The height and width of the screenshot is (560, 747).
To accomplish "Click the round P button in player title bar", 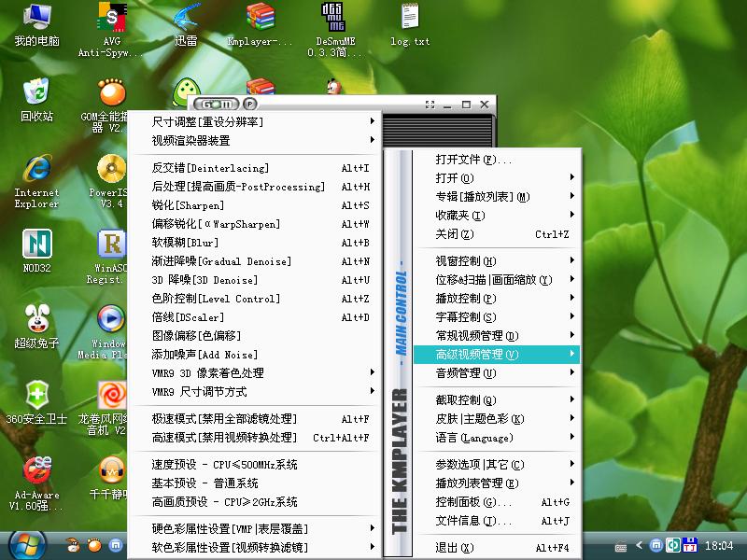I will [x=250, y=104].
